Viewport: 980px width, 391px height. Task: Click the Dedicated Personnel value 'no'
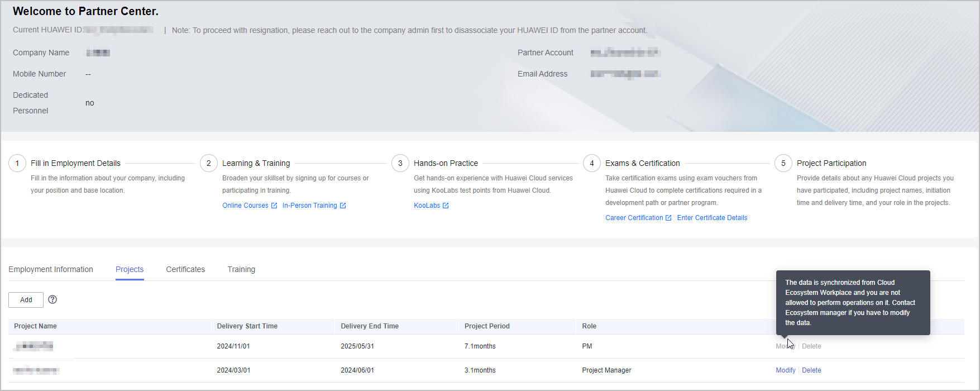[x=90, y=103]
